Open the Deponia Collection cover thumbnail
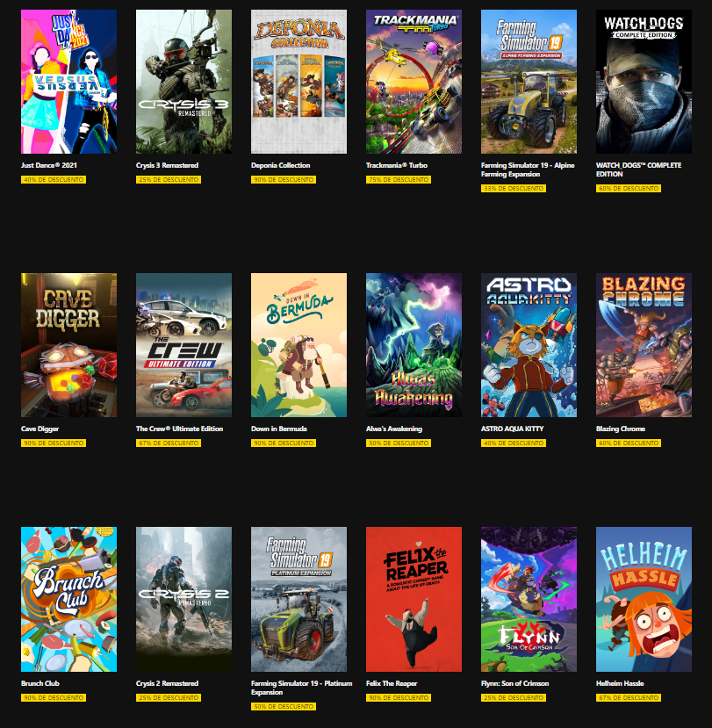712x728 pixels. tap(298, 82)
